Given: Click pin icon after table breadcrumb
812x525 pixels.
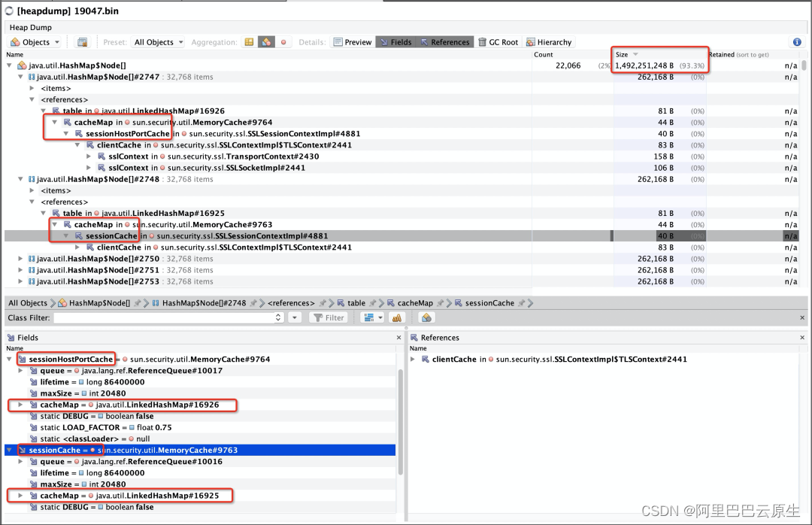Looking at the screenshot, I should (x=372, y=303).
